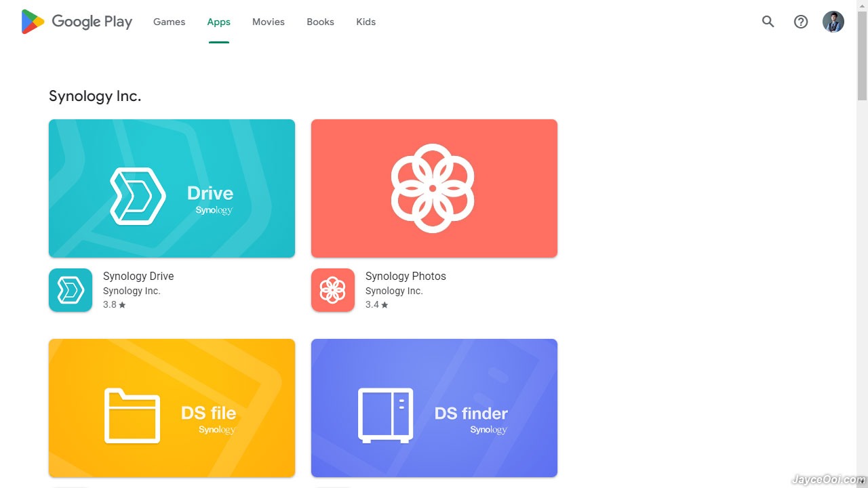Click the Synology Inc. page heading

pyautogui.click(x=95, y=96)
